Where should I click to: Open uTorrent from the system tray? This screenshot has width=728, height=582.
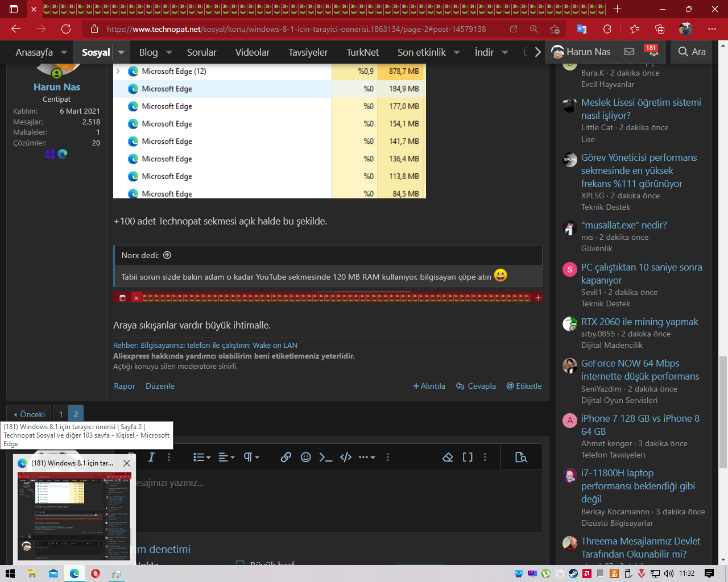tap(546, 573)
